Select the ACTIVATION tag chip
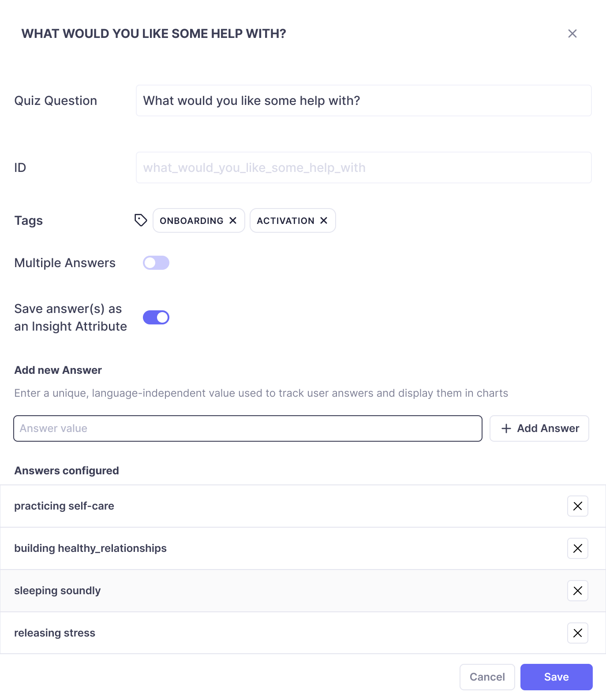The image size is (606, 700). pyautogui.click(x=285, y=220)
